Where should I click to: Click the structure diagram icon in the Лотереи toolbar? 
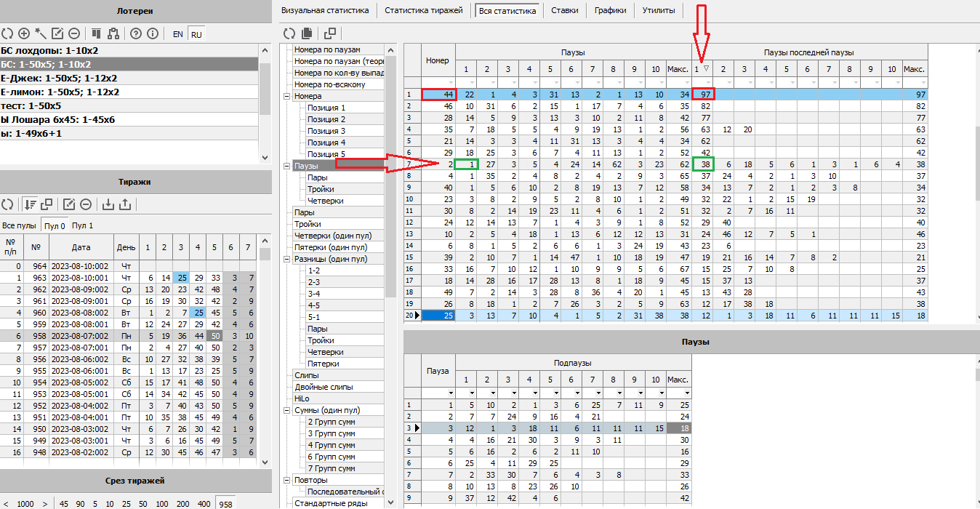pos(113,33)
